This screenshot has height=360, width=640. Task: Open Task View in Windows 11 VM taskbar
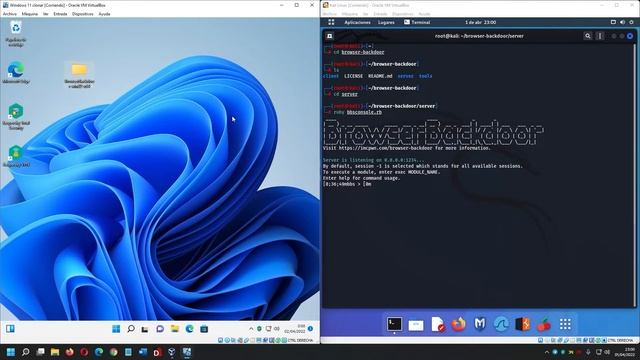[x=145, y=329]
